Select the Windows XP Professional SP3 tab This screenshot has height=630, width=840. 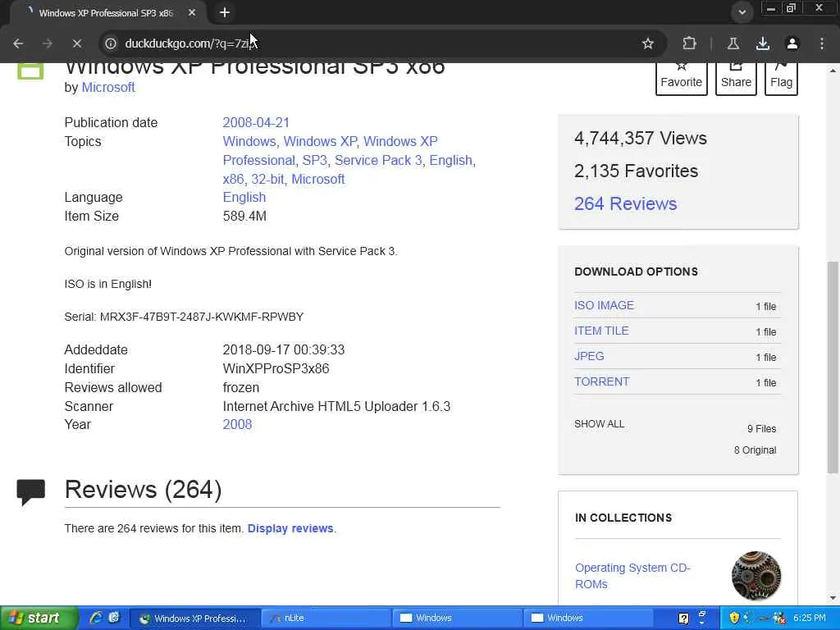pos(106,12)
